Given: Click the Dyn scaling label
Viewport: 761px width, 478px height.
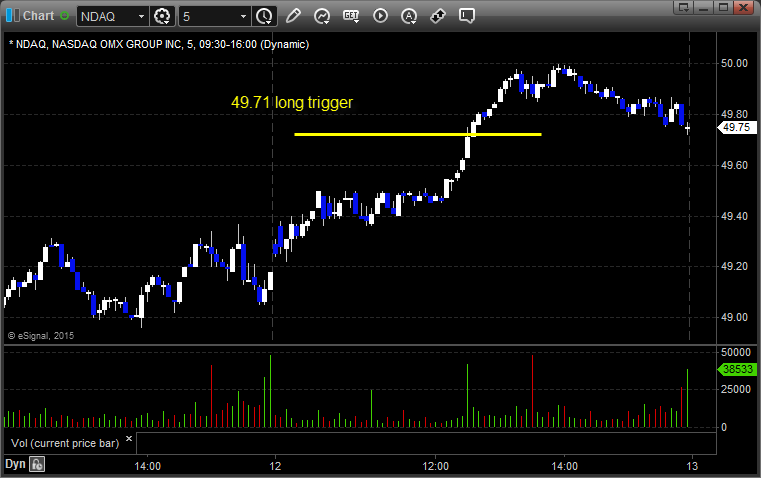Looking at the screenshot, I should coord(15,464).
